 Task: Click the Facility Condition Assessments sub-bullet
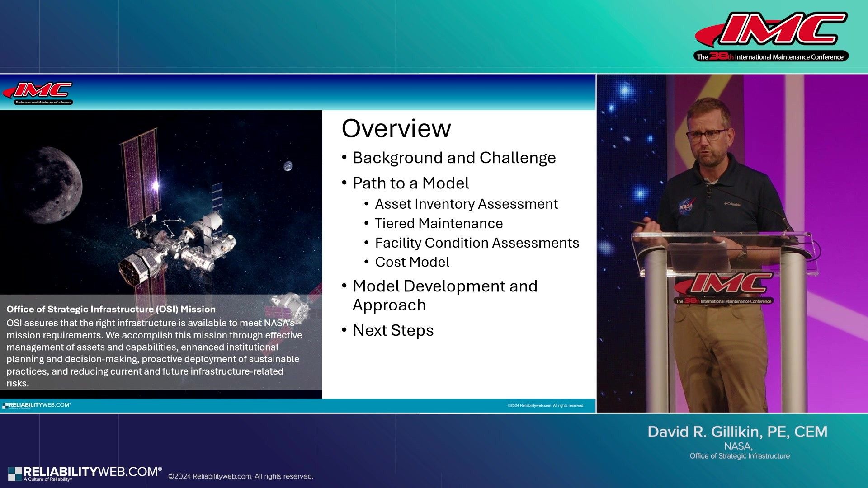477,243
